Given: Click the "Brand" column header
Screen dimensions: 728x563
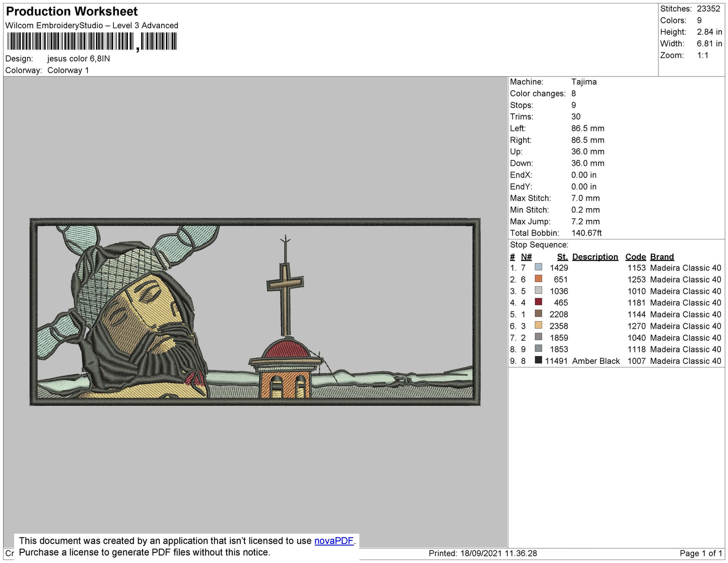Looking at the screenshot, I should pyautogui.click(x=662, y=257).
